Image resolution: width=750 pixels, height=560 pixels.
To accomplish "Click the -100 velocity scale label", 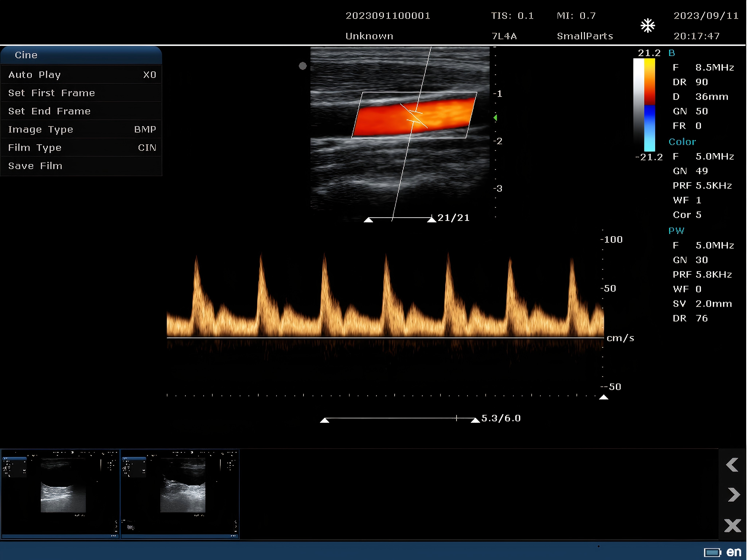I will pyautogui.click(x=612, y=239).
